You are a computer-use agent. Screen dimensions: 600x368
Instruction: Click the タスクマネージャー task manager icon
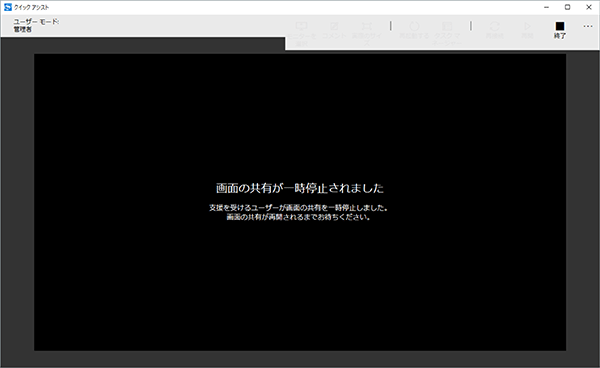pos(447,26)
